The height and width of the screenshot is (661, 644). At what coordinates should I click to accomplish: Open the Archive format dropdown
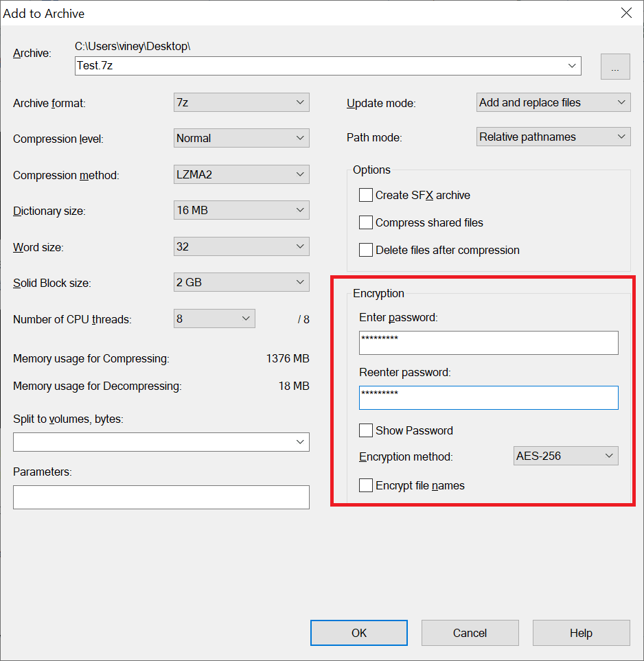coord(241,102)
